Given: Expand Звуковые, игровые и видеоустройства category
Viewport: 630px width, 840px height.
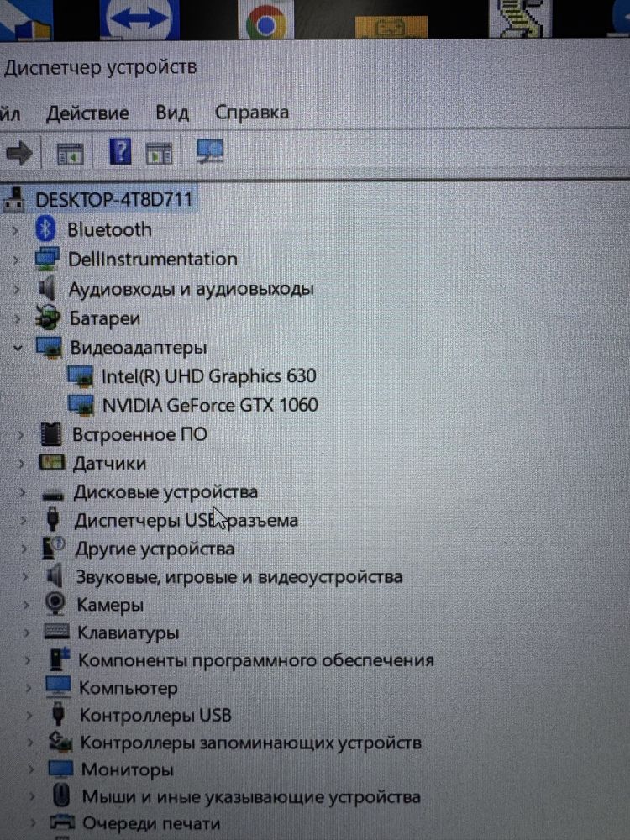Looking at the screenshot, I should [25, 577].
